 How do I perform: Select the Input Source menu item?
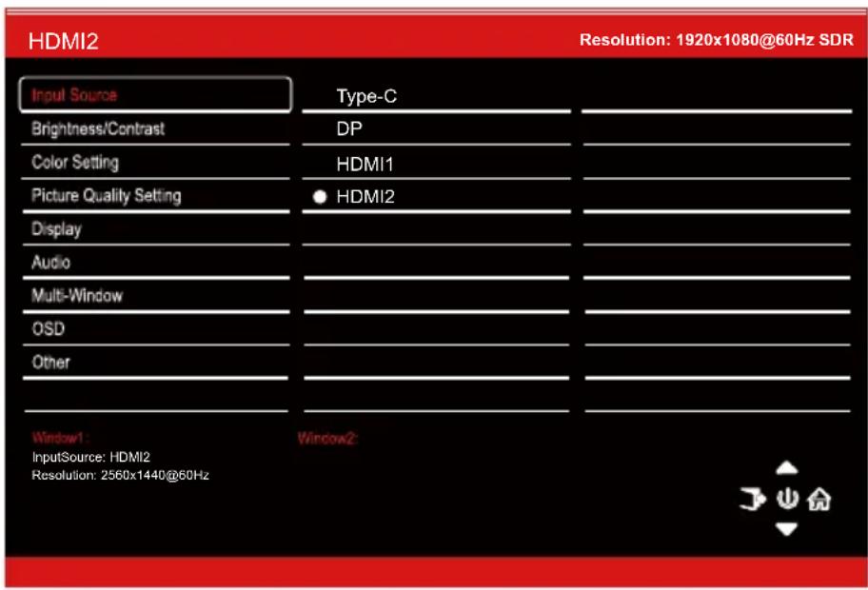coord(155,94)
